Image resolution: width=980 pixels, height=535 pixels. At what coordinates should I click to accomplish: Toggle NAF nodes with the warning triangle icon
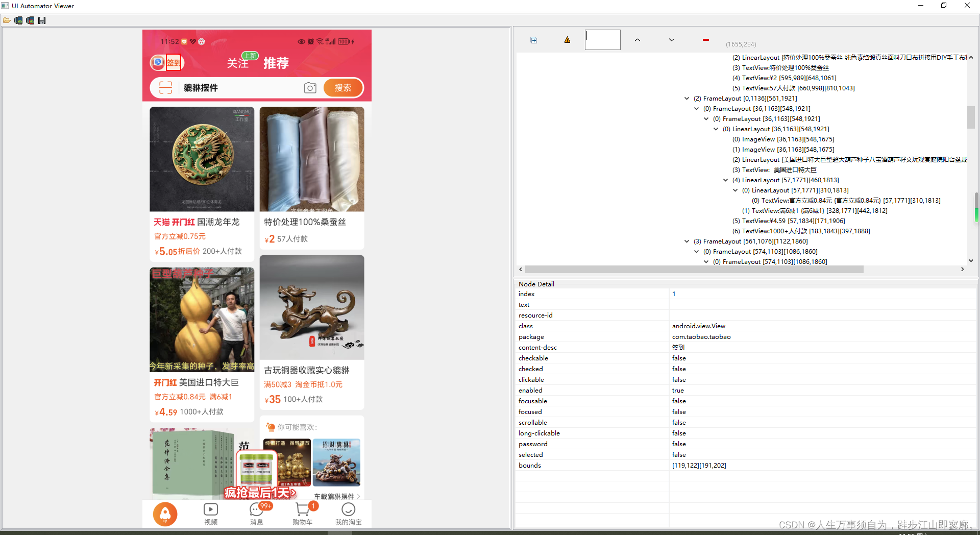coord(567,40)
